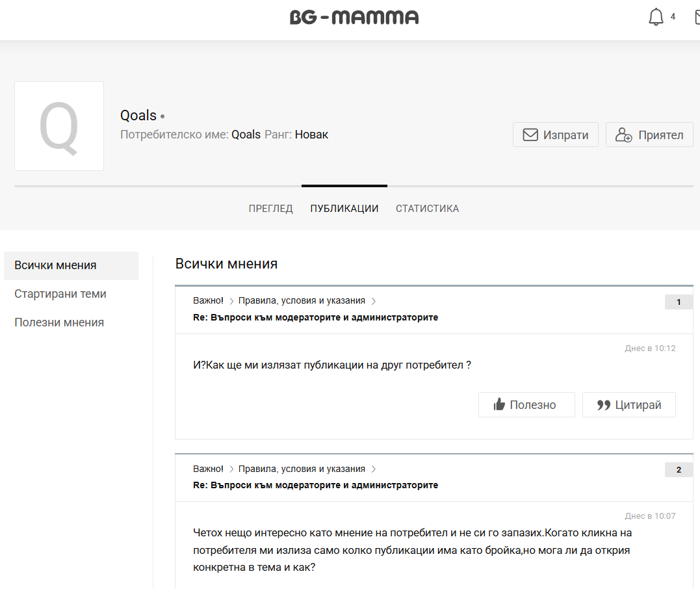Click post number 2 badge
The height and width of the screenshot is (589, 700).
679,469
